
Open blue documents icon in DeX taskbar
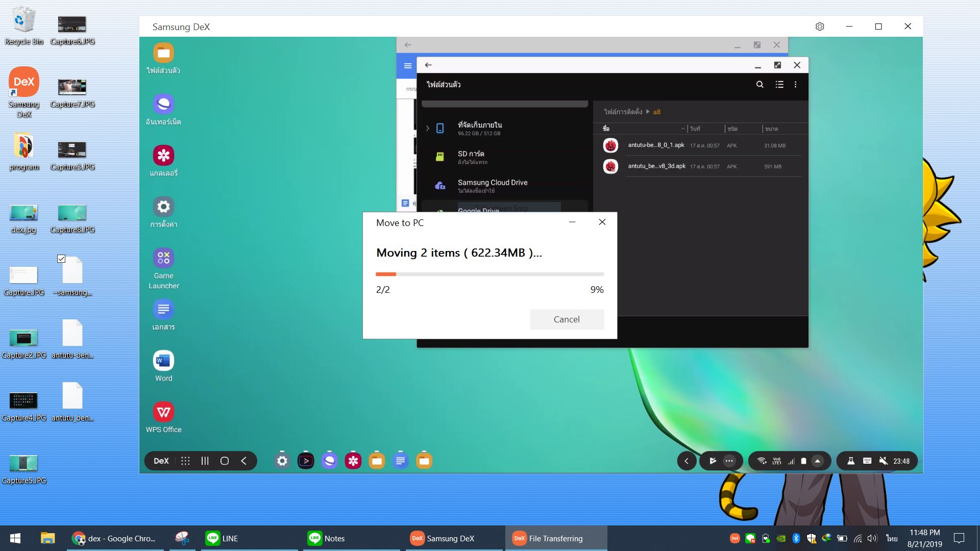(x=400, y=461)
